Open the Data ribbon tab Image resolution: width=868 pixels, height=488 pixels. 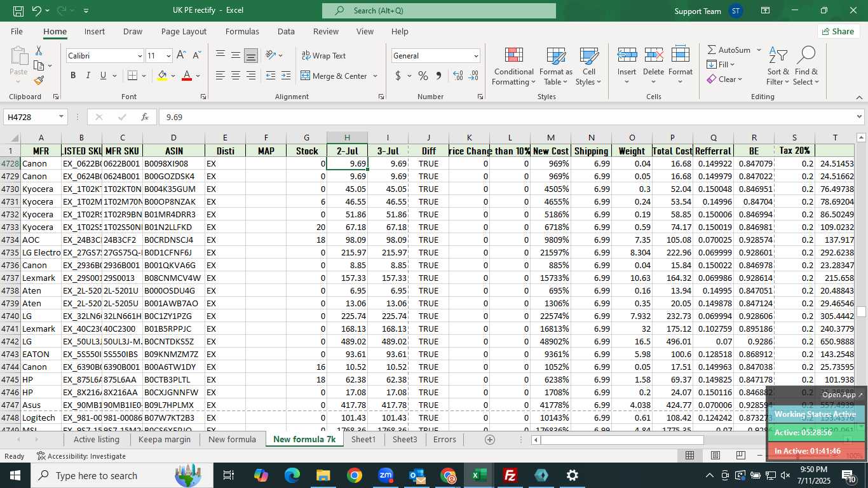pyautogui.click(x=286, y=31)
